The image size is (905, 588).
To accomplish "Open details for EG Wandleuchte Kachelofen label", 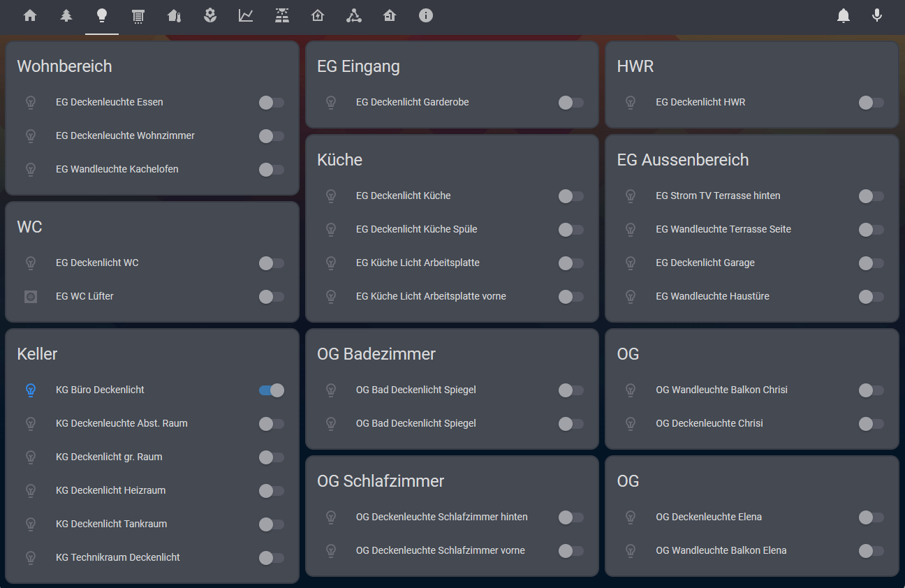I will [117, 169].
